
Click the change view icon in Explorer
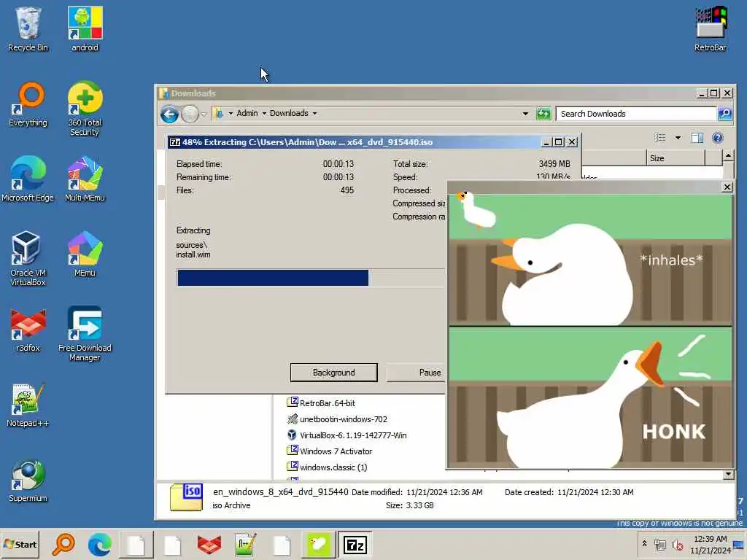tap(660, 138)
